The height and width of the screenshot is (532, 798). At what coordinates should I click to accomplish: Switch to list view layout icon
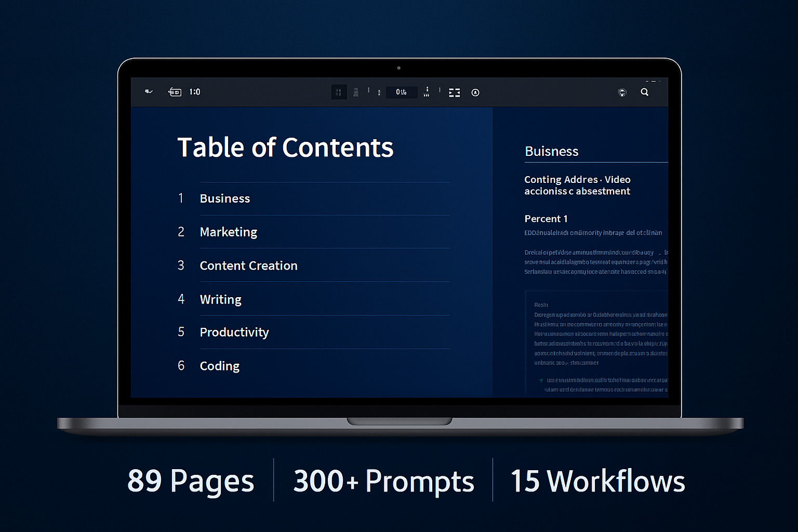coord(356,92)
